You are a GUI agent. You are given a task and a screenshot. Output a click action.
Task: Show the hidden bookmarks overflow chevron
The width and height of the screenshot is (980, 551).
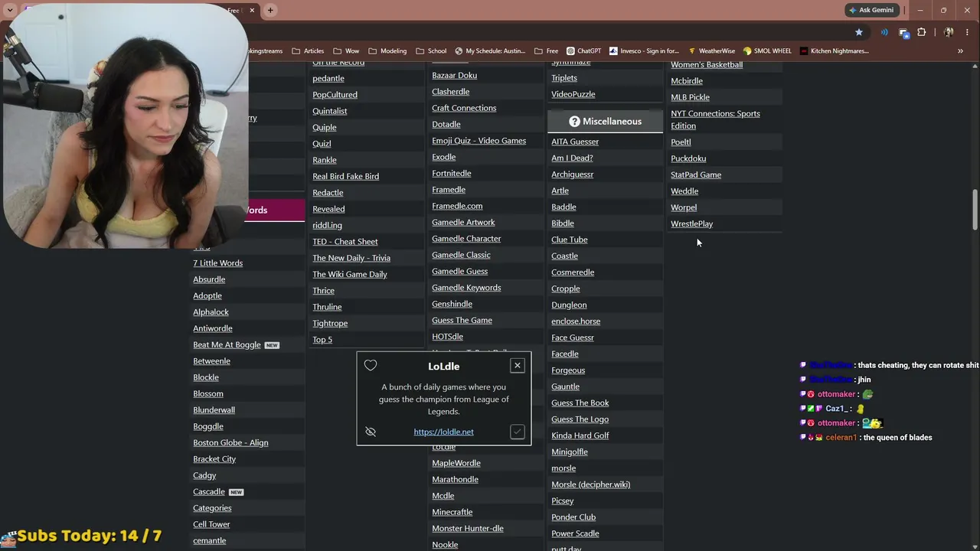coord(960,51)
